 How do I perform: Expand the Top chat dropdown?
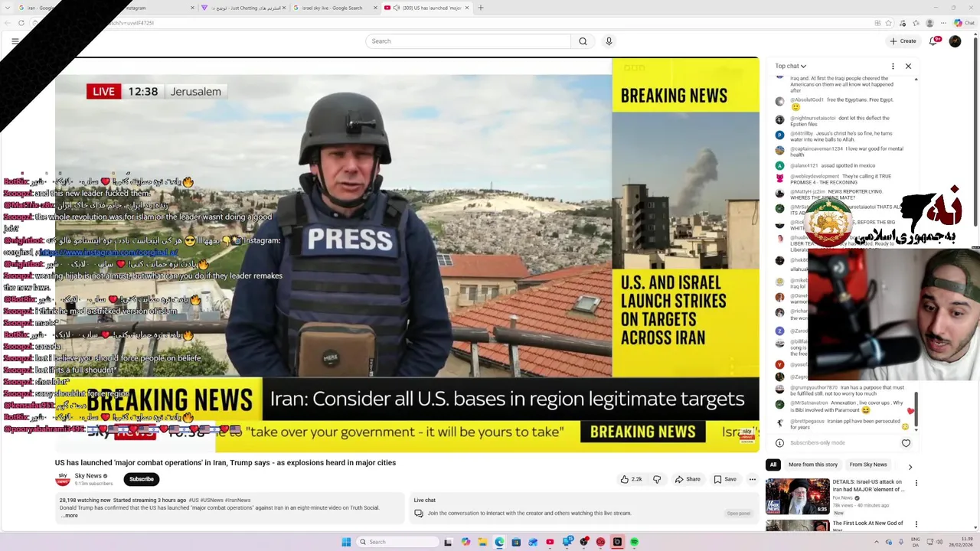point(791,67)
